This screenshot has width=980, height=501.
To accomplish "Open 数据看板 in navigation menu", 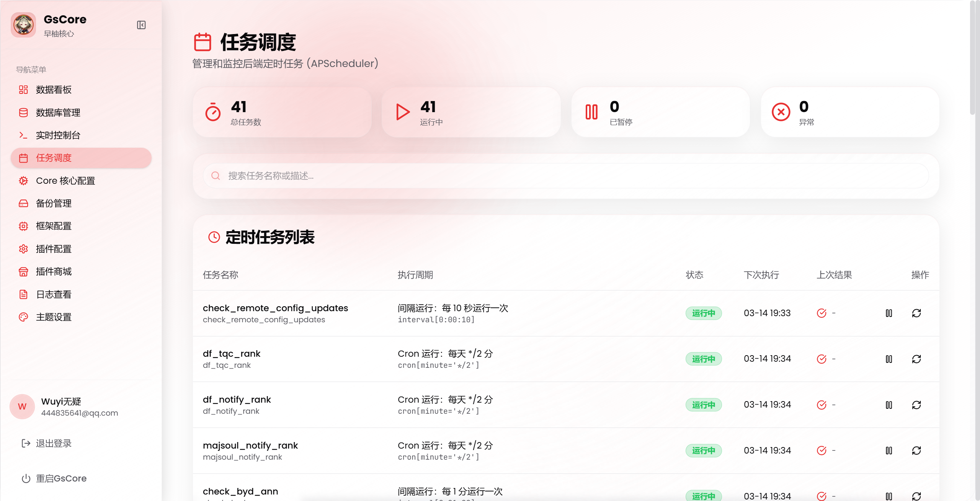I will (54, 90).
